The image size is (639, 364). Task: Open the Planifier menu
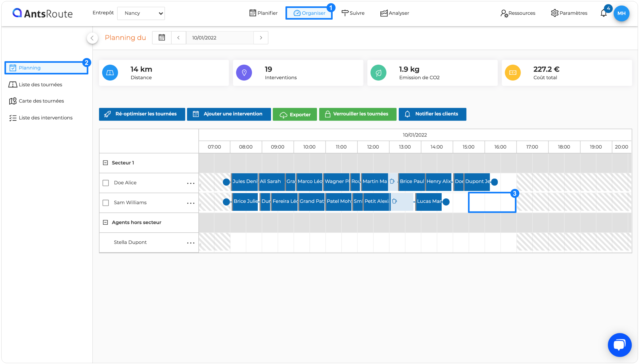point(263,13)
